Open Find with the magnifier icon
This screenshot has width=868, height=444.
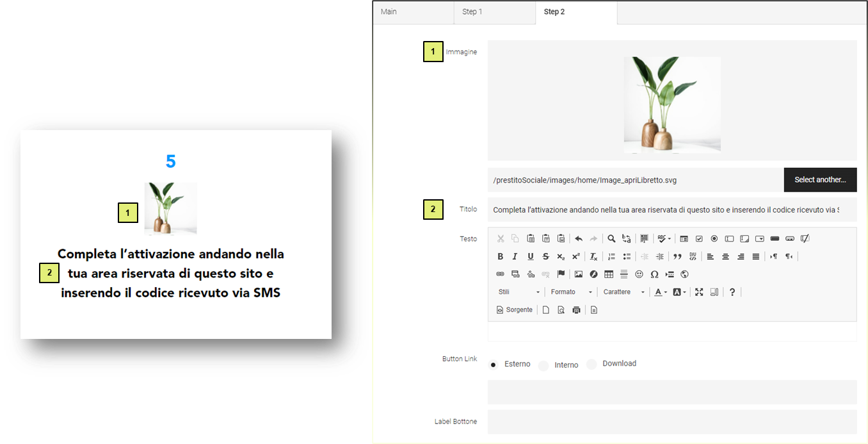(611, 238)
